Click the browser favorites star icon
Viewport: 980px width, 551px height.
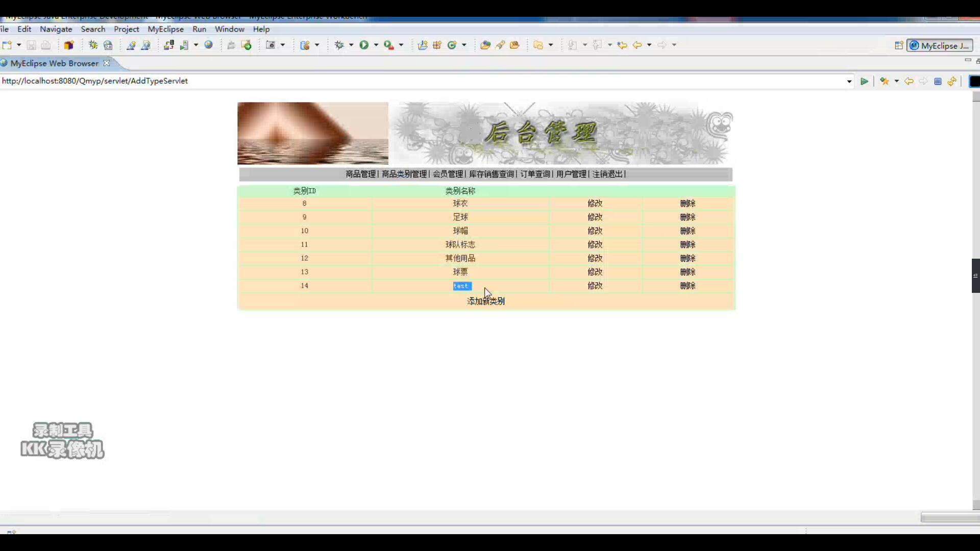tap(885, 81)
